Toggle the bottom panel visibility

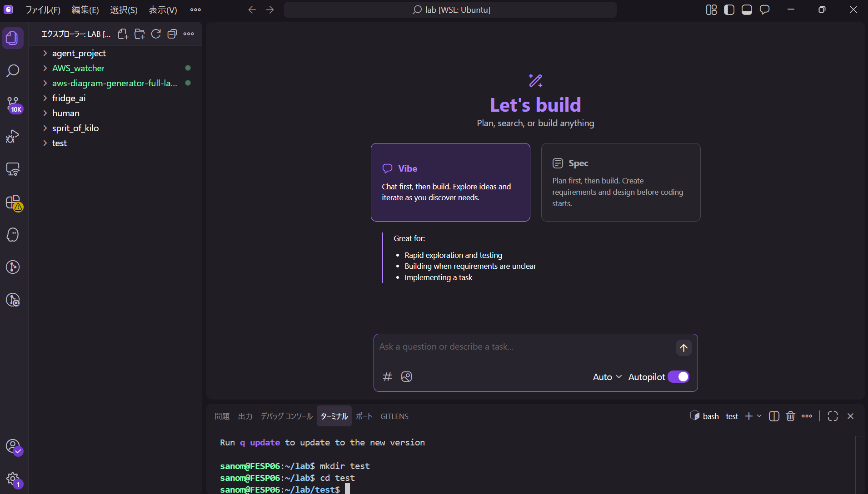[x=747, y=10]
